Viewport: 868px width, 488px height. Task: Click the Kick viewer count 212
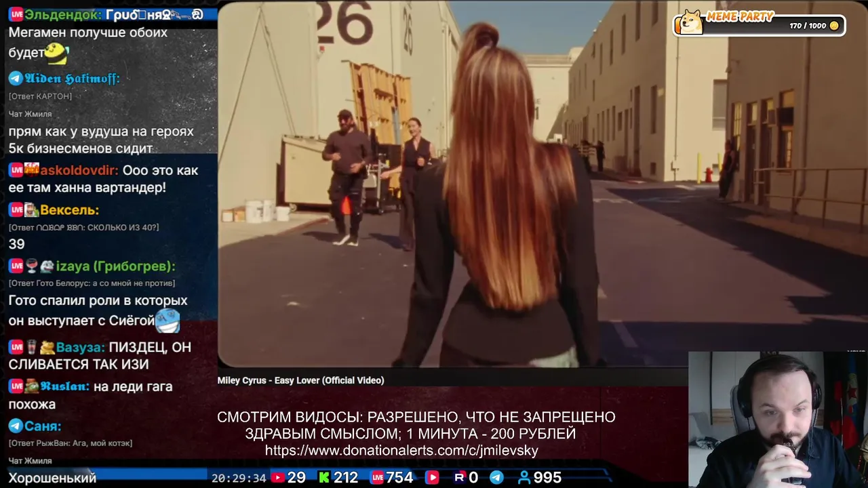346,478
